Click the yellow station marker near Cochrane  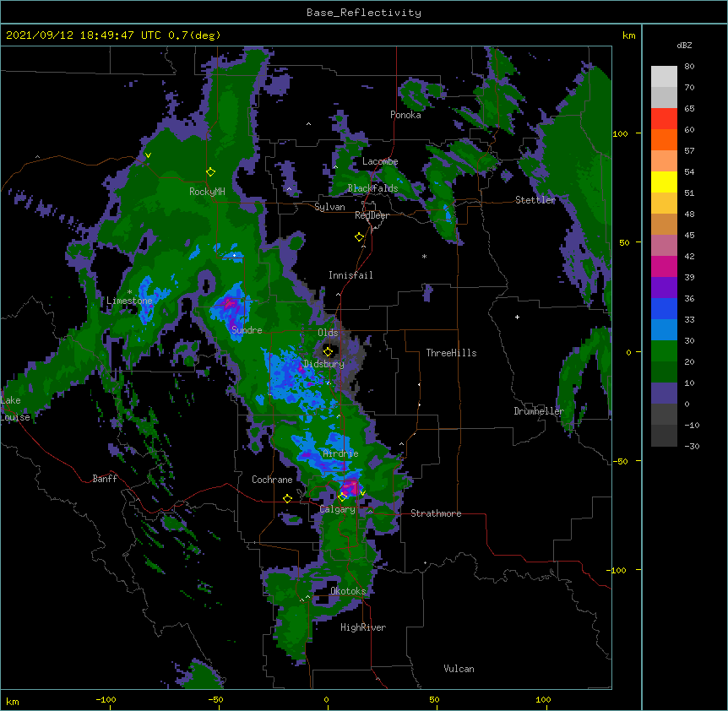point(287,498)
